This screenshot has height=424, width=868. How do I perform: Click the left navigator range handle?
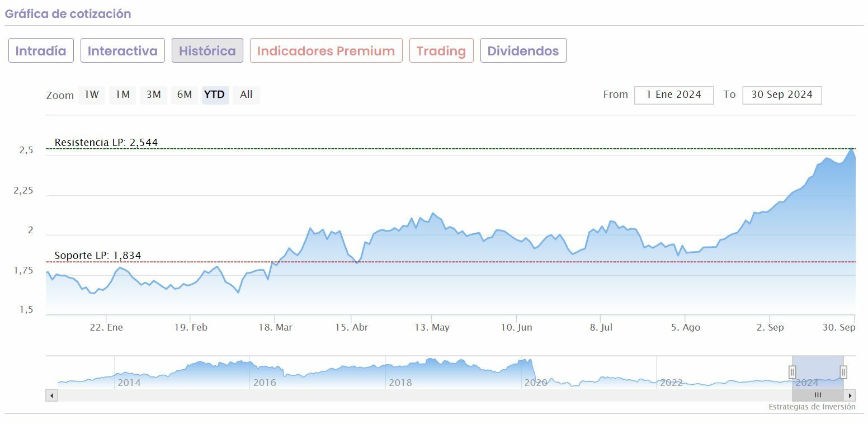pyautogui.click(x=792, y=372)
